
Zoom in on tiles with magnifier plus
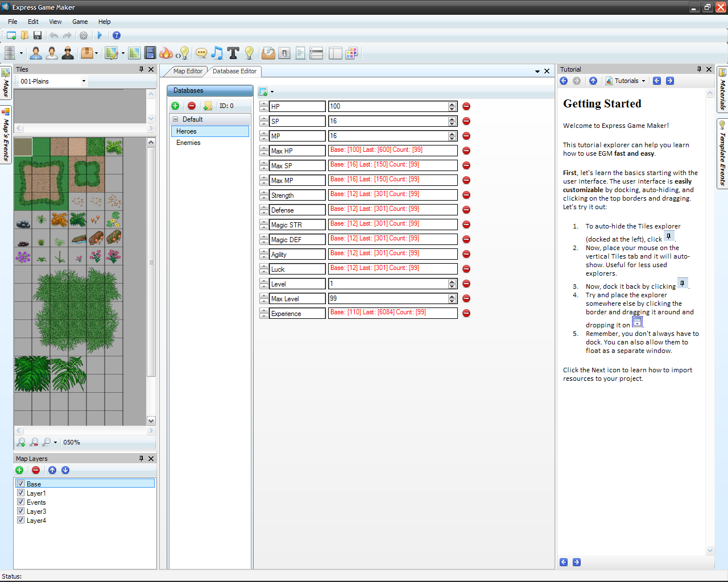pos(21,442)
